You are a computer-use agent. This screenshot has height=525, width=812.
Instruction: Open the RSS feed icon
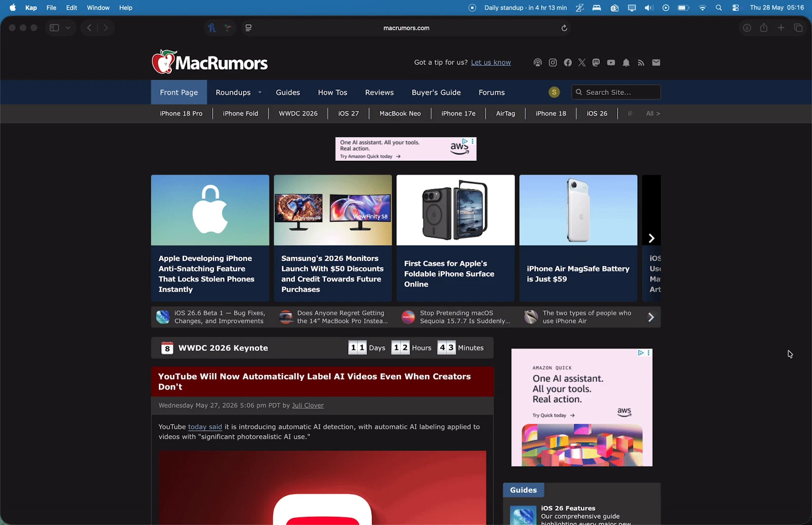coord(641,63)
